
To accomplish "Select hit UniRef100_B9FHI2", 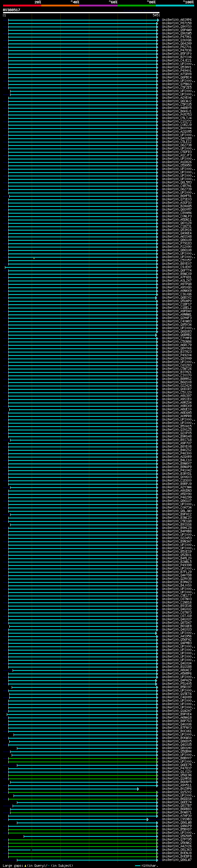I will (177, 514).
